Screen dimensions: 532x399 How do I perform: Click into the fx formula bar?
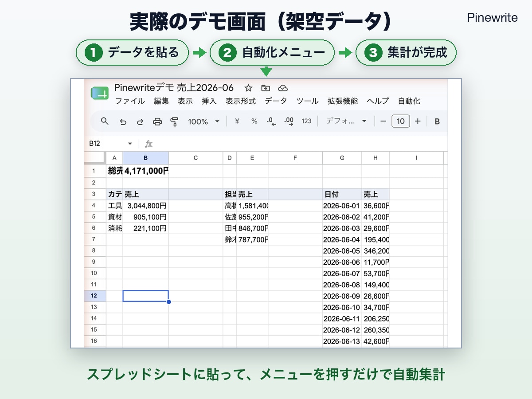click(297, 144)
